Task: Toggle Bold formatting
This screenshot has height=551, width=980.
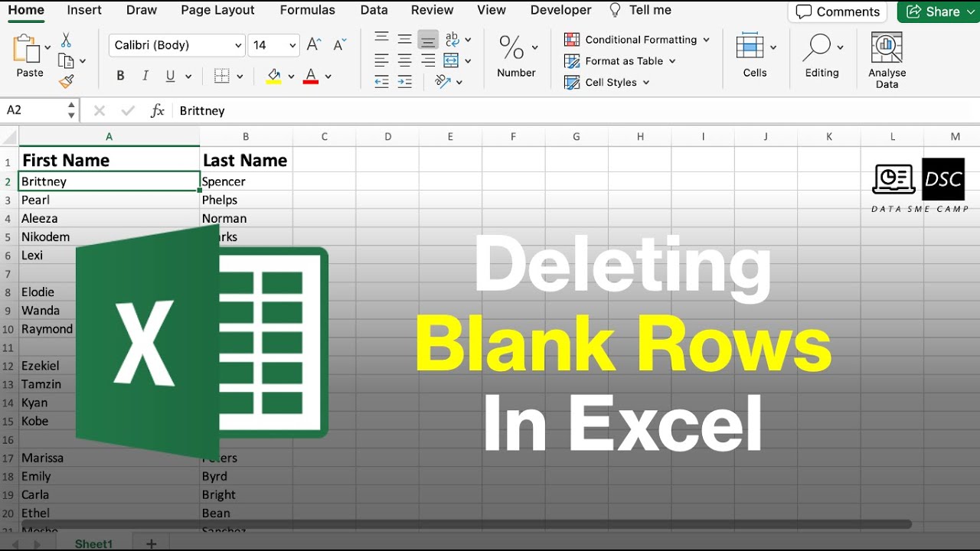Action: tap(120, 76)
